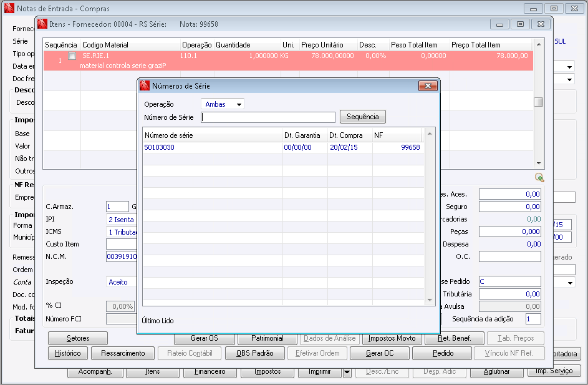This screenshot has height=385, width=588.
Task: Click the Itens button in Notas de Entrada window
Action: pos(153,373)
